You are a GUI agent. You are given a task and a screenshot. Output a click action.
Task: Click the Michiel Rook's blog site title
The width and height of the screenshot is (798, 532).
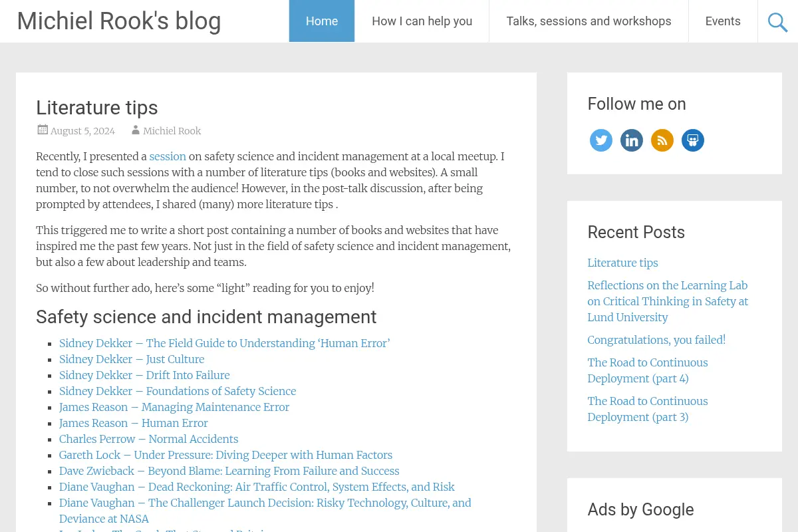119,21
